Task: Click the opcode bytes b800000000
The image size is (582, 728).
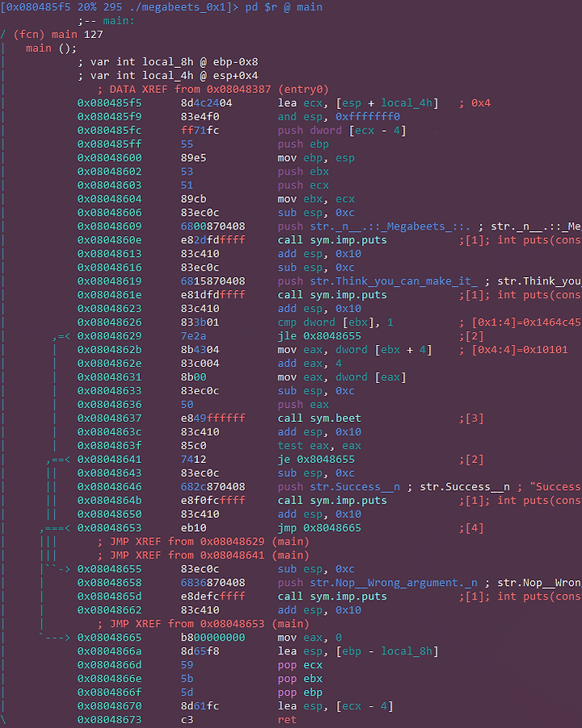Action: [213, 638]
